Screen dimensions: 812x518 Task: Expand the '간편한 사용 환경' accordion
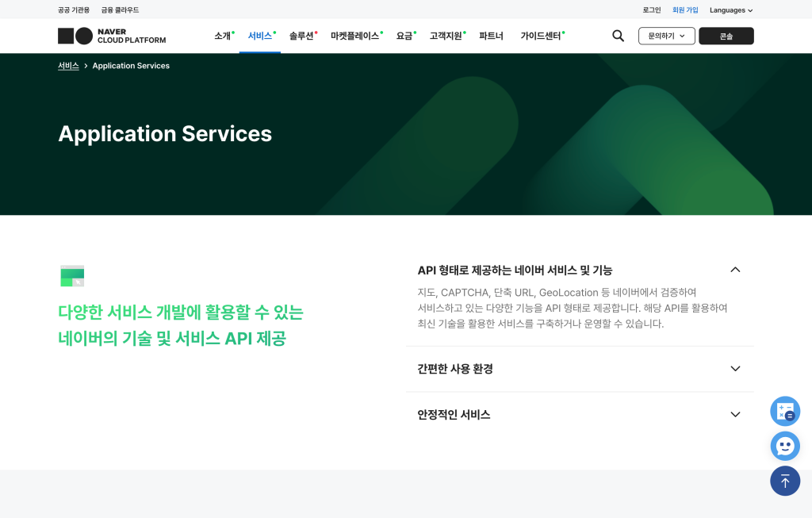click(734, 369)
